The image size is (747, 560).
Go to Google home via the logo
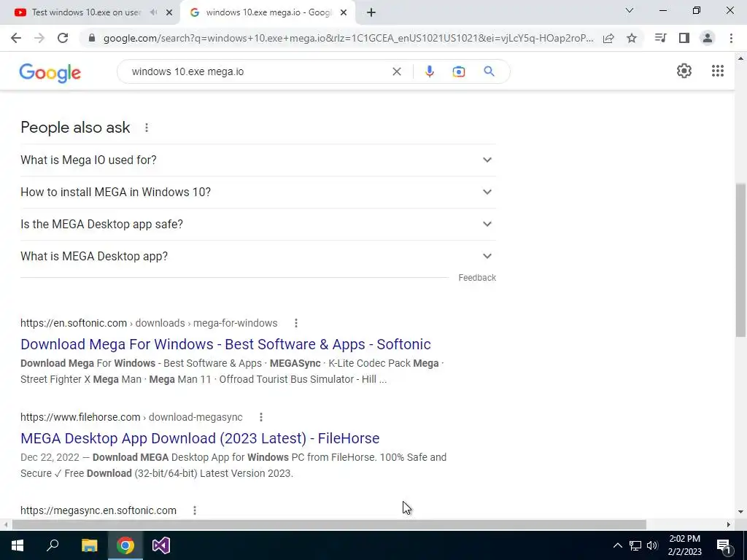[x=50, y=73]
